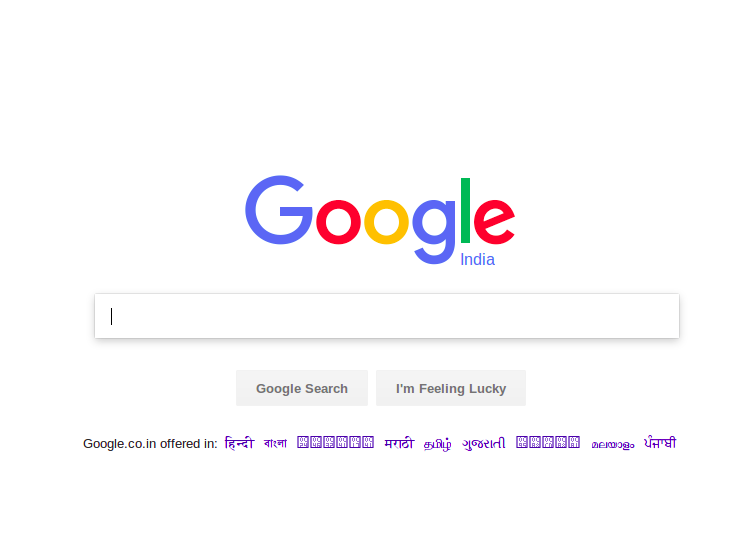Click the yellow letter o in logo

[386, 222]
